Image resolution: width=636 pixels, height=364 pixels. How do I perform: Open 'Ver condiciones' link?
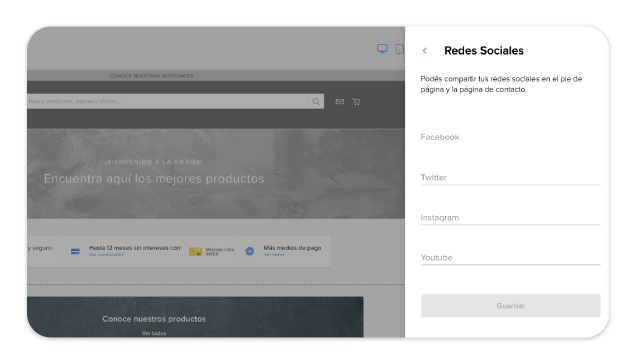point(106,254)
